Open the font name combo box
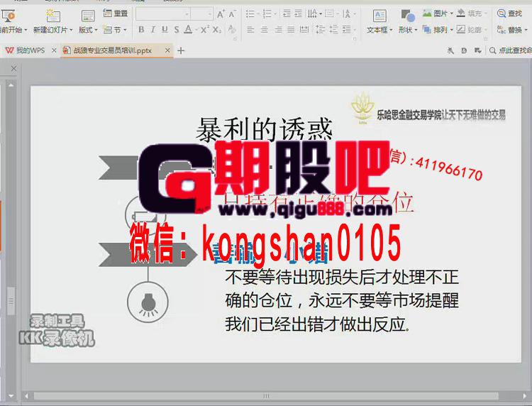The image size is (532, 406). tap(163, 14)
